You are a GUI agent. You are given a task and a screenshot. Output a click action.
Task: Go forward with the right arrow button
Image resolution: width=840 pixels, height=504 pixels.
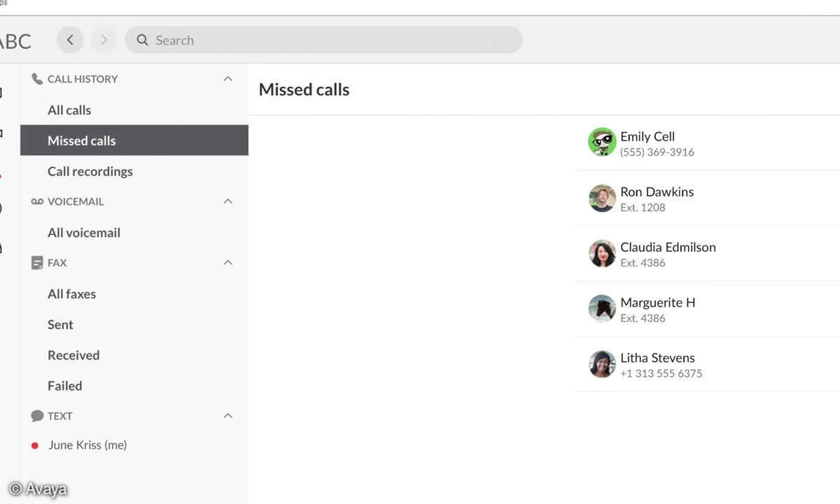tap(104, 40)
